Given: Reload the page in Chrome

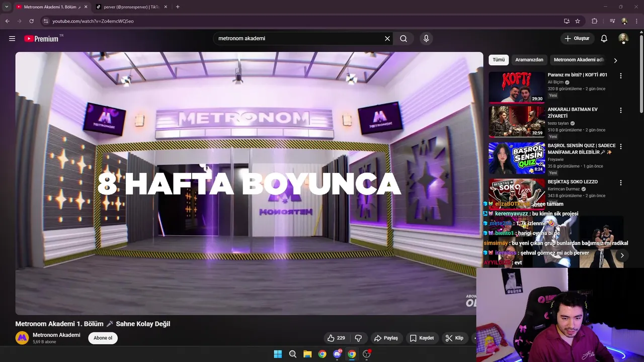Looking at the screenshot, I should pyautogui.click(x=31, y=21).
